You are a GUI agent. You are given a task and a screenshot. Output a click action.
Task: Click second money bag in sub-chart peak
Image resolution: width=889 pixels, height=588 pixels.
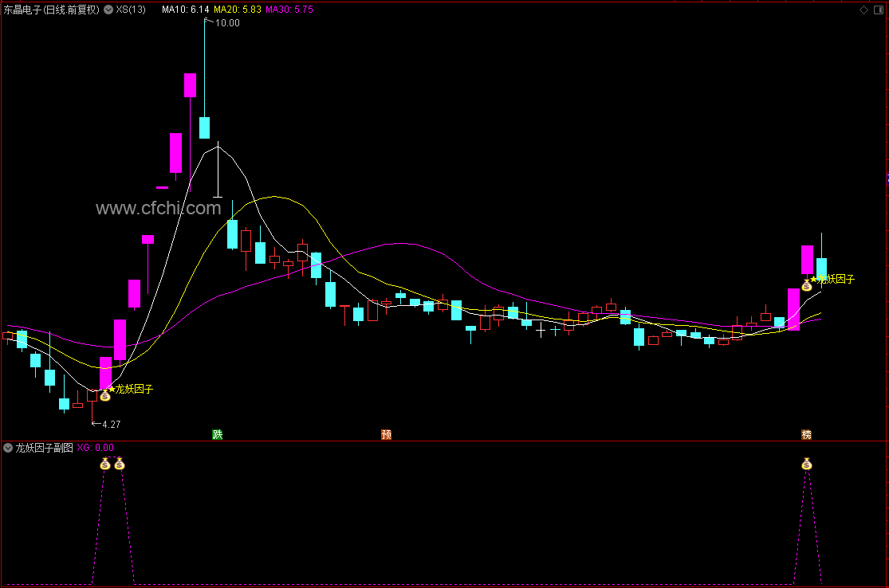click(x=119, y=464)
